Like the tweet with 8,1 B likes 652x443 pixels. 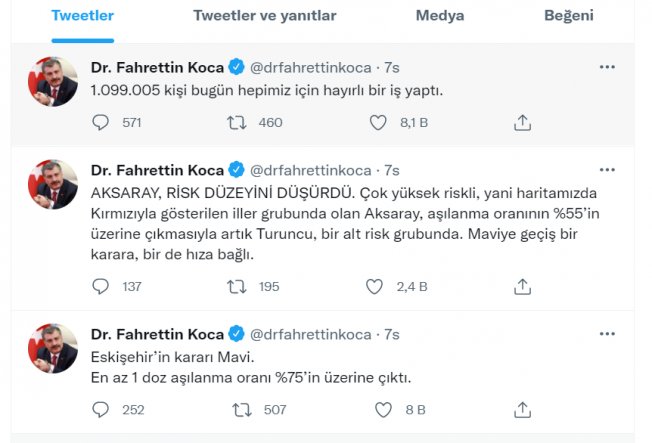point(378,123)
